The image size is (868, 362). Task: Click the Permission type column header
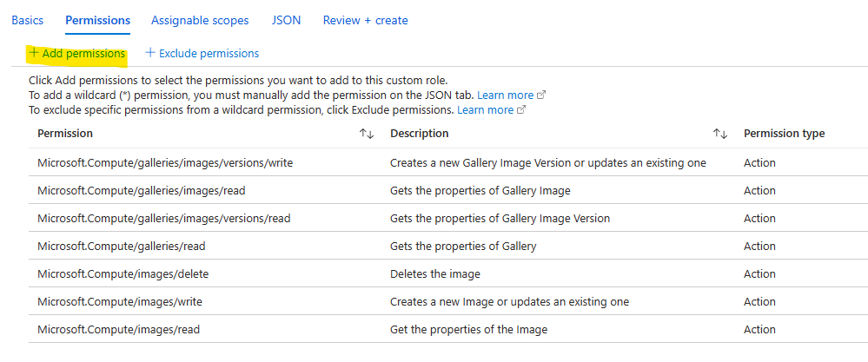[x=784, y=133]
